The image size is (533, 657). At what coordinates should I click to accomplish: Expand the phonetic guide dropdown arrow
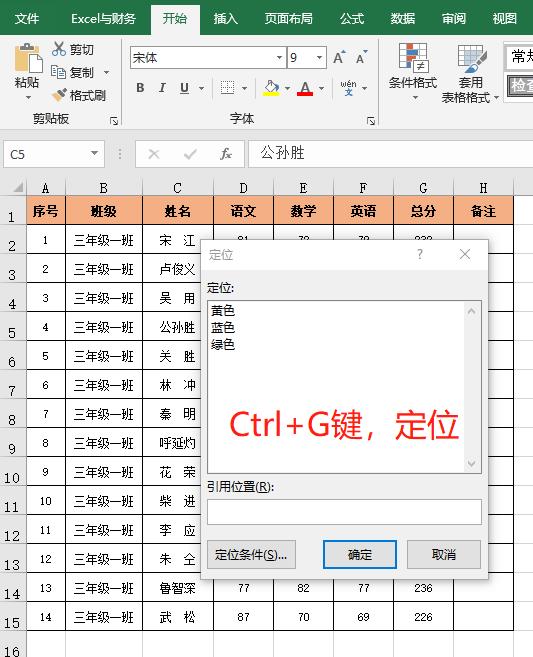[364, 88]
